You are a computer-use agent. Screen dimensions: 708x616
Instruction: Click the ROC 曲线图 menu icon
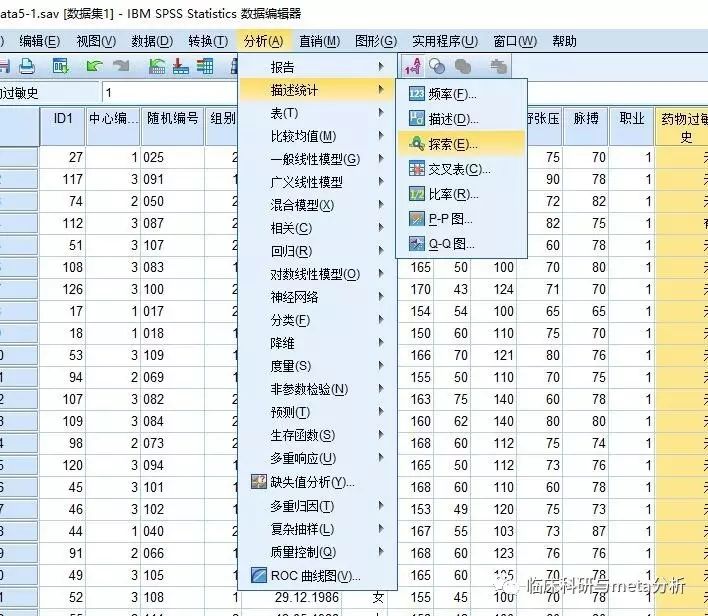click(x=259, y=575)
